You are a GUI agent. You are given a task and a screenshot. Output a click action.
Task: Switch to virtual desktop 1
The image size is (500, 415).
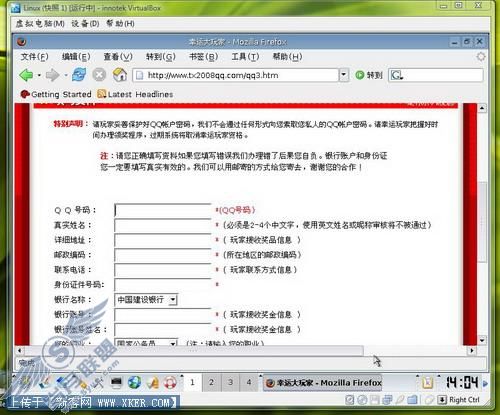pos(192,383)
